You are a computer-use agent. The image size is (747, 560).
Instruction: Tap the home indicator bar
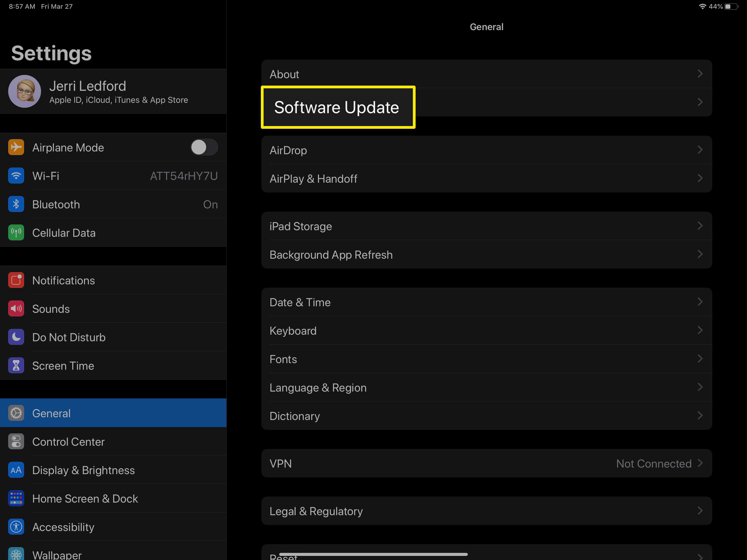(373, 554)
